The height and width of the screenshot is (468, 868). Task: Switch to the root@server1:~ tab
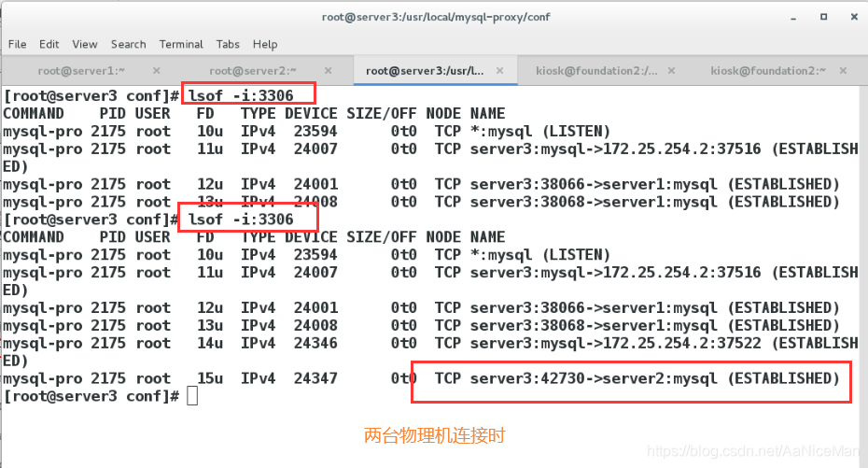81,71
